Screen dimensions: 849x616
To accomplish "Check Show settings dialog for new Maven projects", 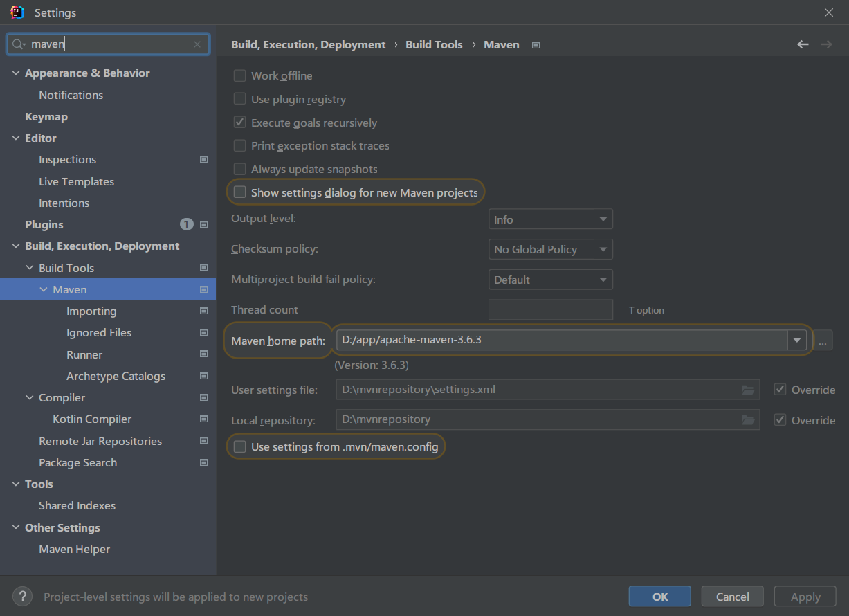I will pyautogui.click(x=239, y=192).
